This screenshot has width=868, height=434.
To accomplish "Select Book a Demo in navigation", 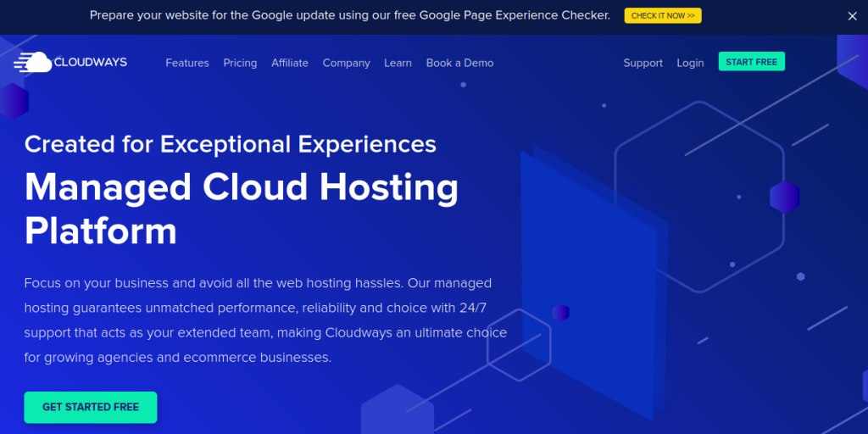I will point(460,63).
